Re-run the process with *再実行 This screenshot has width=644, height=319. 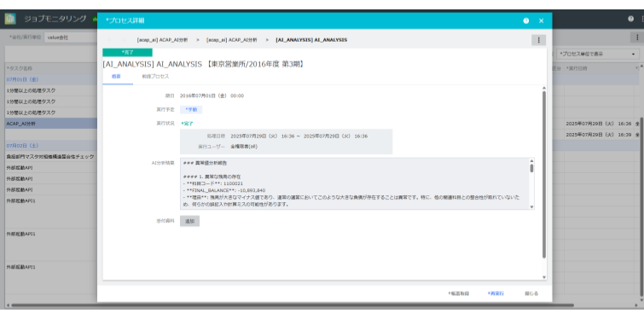[496, 293]
